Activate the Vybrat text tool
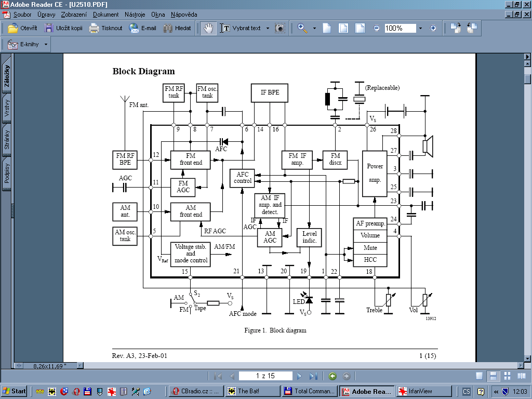 tap(241, 28)
